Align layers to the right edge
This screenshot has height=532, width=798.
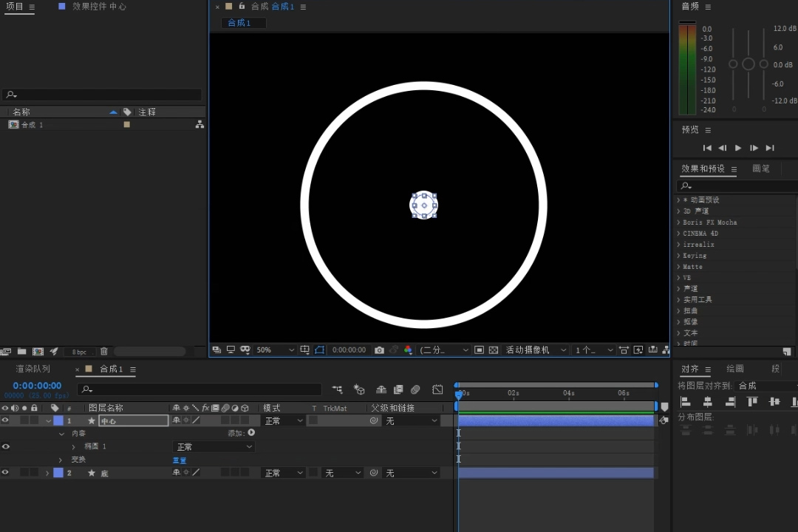(730, 402)
